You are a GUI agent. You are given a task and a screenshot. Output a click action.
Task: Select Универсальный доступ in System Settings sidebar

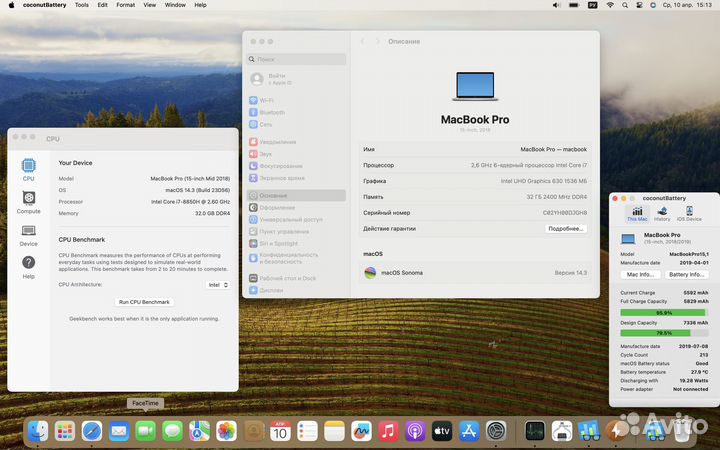(x=286, y=219)
